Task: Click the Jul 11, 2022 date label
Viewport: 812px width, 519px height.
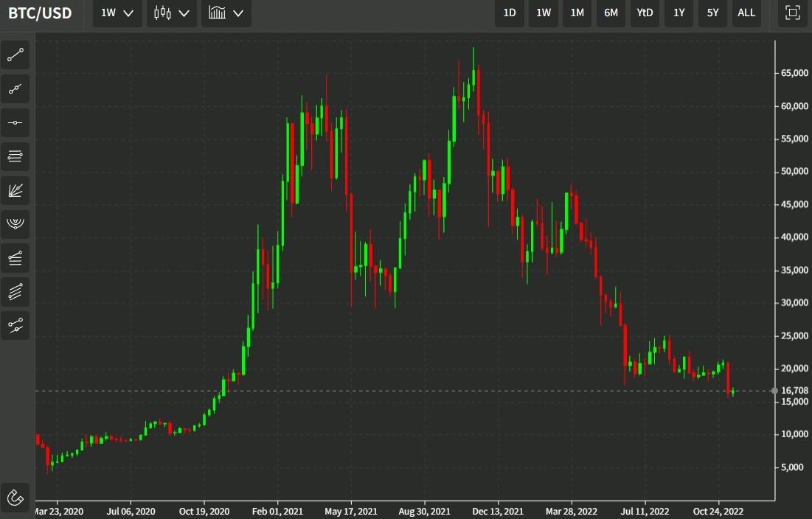Action: tap(645, 511)
